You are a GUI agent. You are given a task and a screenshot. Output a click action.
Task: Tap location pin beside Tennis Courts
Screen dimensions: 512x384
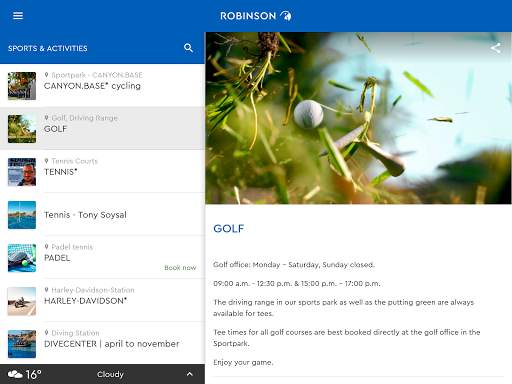[x=46, y=161]
